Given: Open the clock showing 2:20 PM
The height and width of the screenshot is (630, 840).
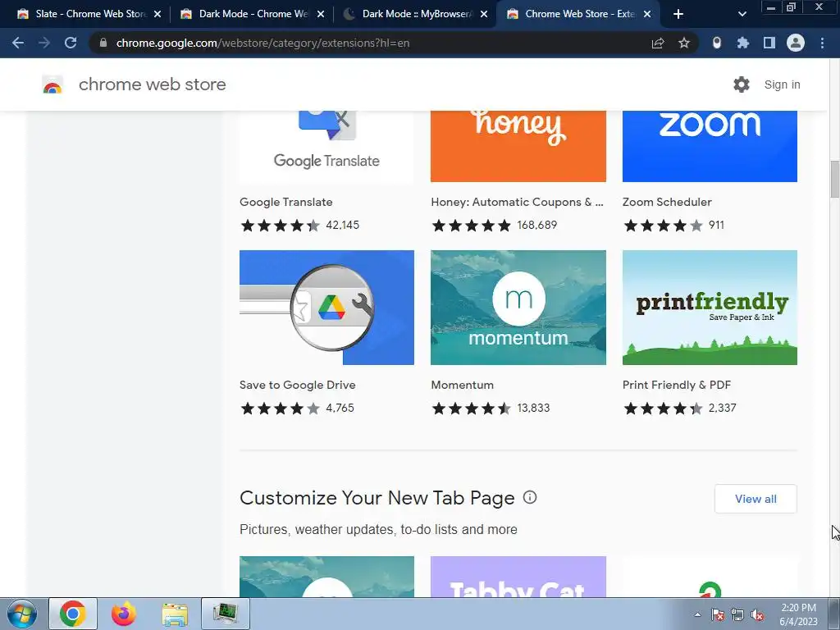Looking at the screenshot, I should 798,614.
